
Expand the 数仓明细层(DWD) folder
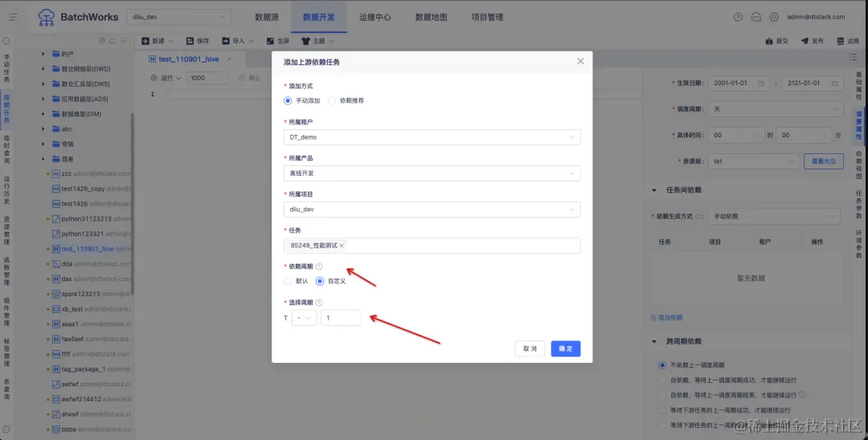point(43,69)
